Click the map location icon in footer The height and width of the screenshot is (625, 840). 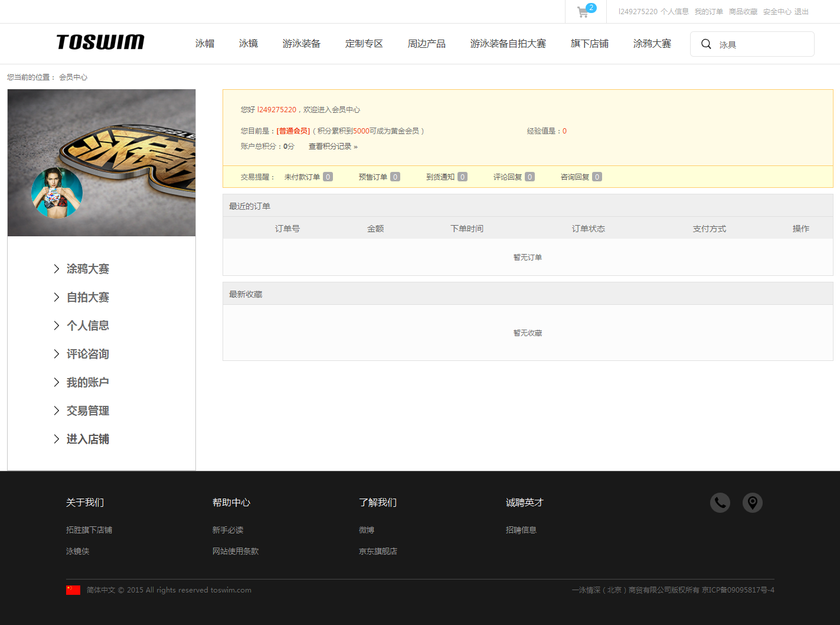pyautogui.click(x=753, y=503)
